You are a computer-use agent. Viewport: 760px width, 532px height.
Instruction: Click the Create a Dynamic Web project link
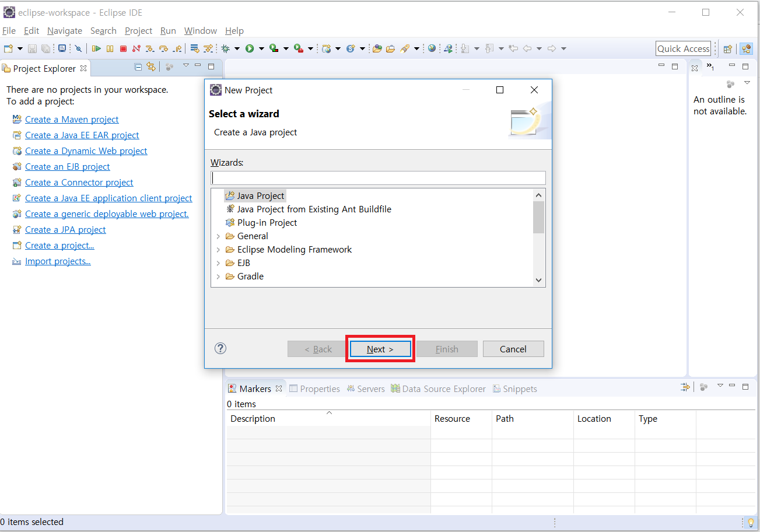[86, 151]
